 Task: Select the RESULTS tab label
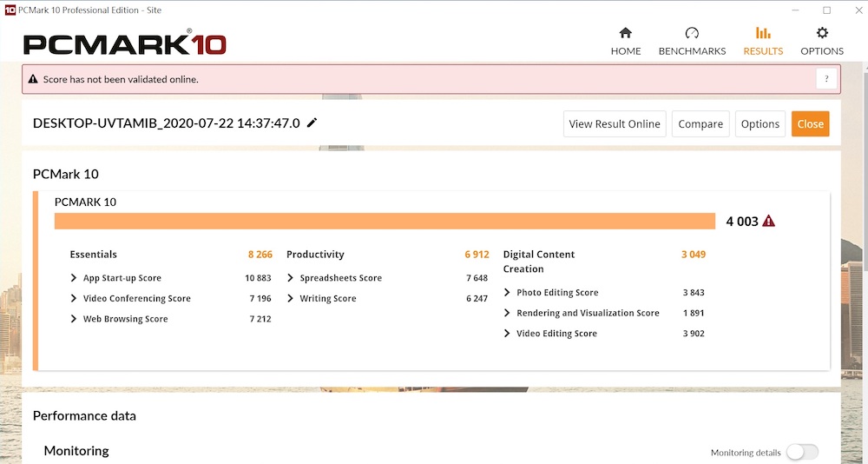click(763, 51)
